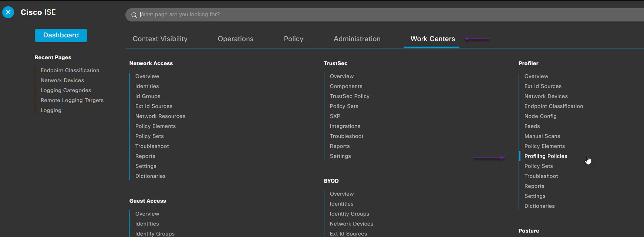
Task: Open Overview under BYOD
Action: [x=342, y=194]
